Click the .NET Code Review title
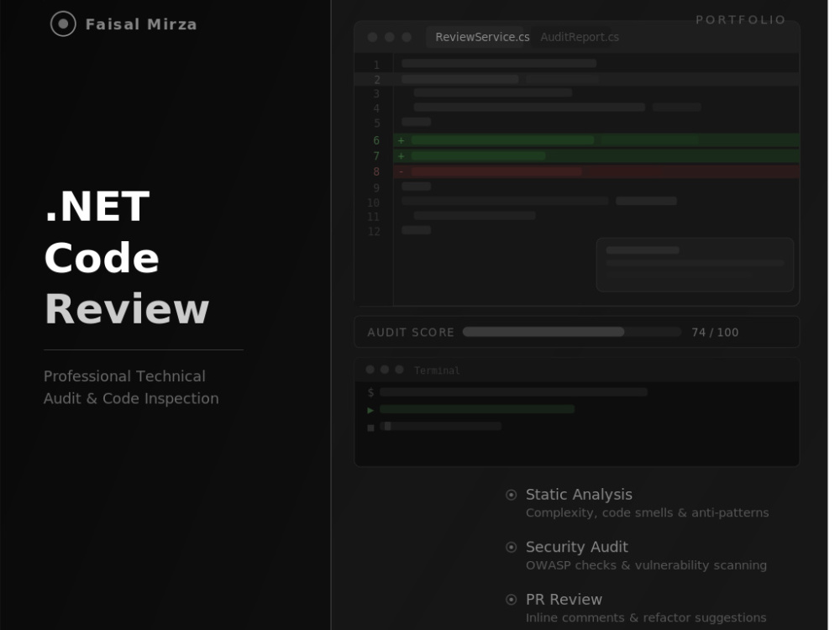840x630 pixels. [x=127, y=258]
